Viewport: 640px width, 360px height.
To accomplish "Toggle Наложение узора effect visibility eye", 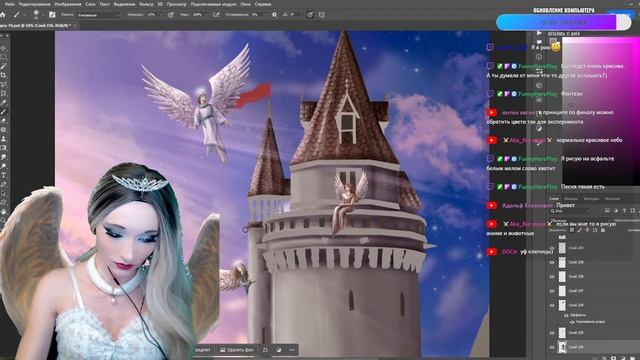I will tap(572, 322).
